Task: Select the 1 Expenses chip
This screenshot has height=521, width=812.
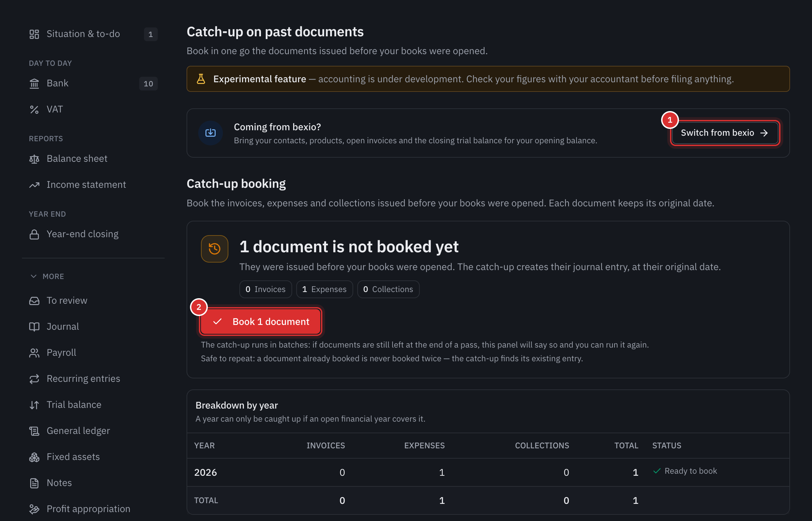Action: (324, 289)
